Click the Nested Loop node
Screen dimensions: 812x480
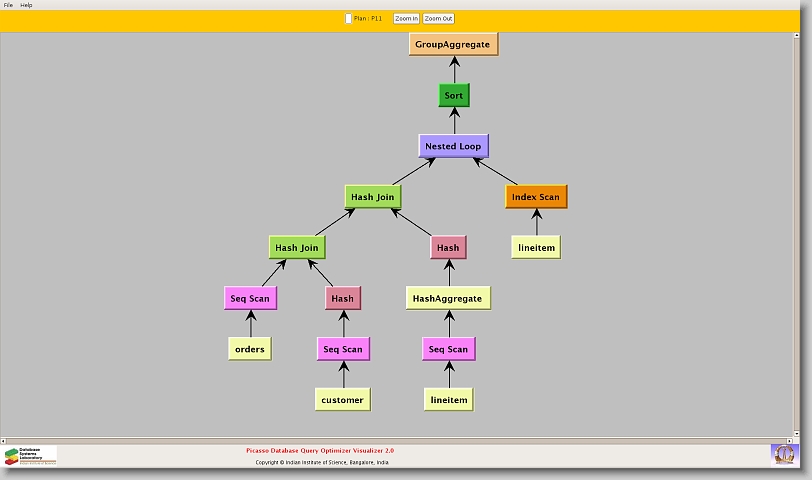pyautogui.click(x=453, y=146)
